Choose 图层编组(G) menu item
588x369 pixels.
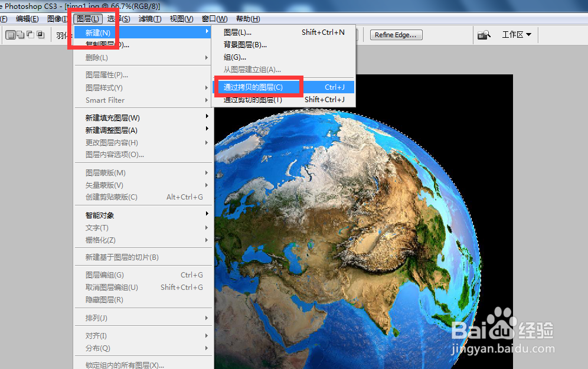tap(143, 275)
